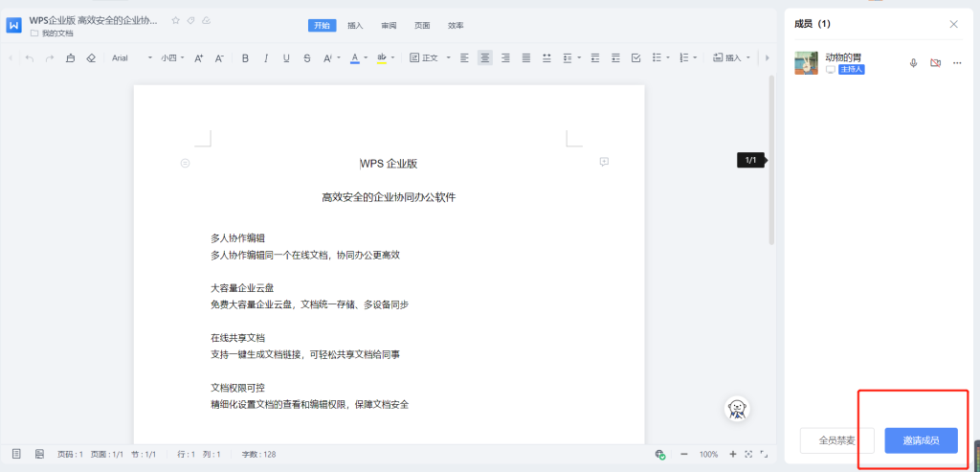Screen dimensions: 980x472
Task: Click the numbered list icon
Action: pos(683,58)
